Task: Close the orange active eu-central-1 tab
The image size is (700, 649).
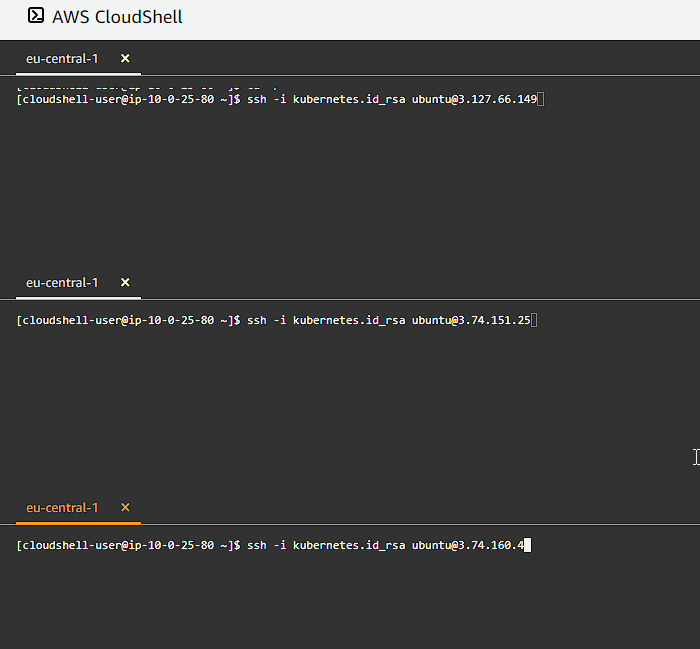Action: 125,508
